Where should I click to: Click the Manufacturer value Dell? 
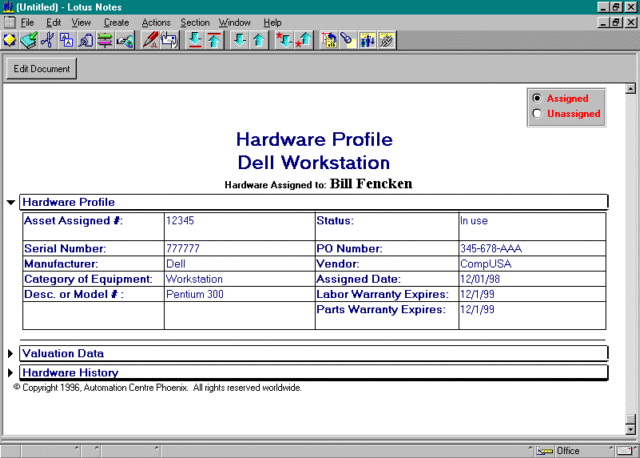176,264
